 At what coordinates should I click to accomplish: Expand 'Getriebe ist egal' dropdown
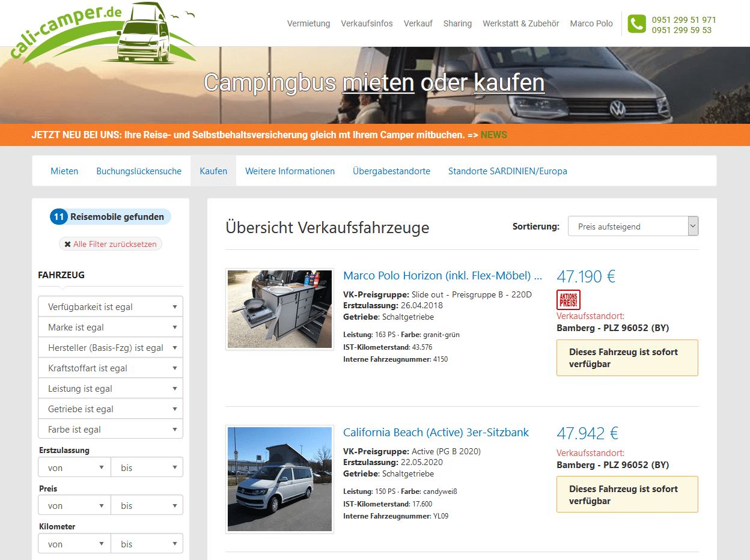coord(111,409)
